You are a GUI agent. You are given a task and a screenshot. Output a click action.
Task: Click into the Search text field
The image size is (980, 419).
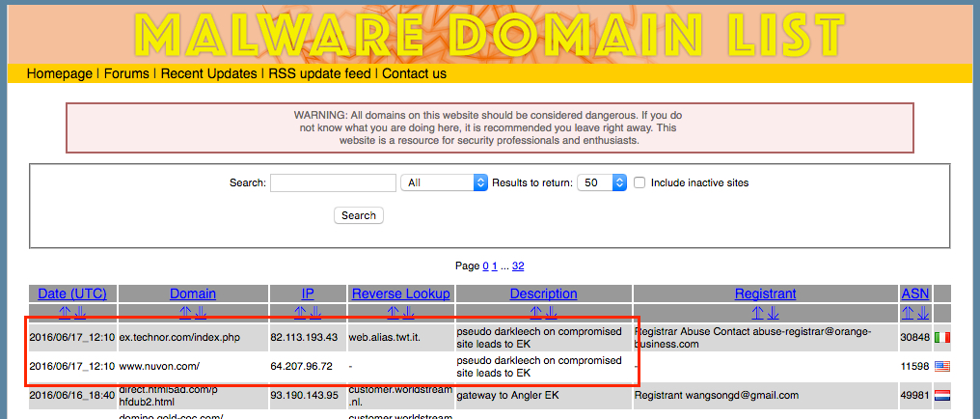(333, 182)
